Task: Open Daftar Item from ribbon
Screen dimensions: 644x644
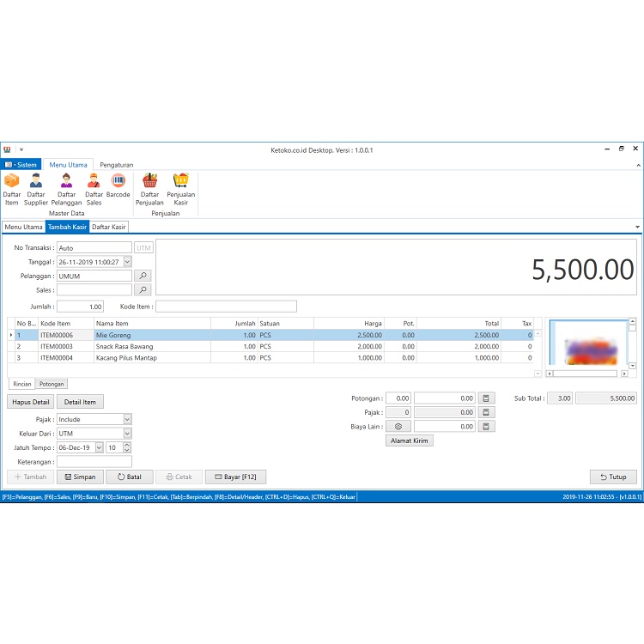Action: pos(11,190)
